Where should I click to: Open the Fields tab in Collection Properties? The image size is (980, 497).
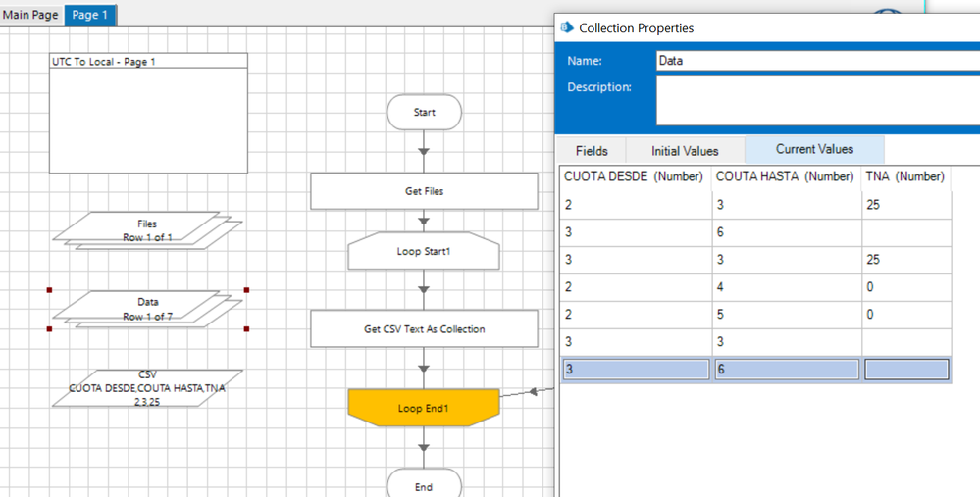click(x=592, y=151)
